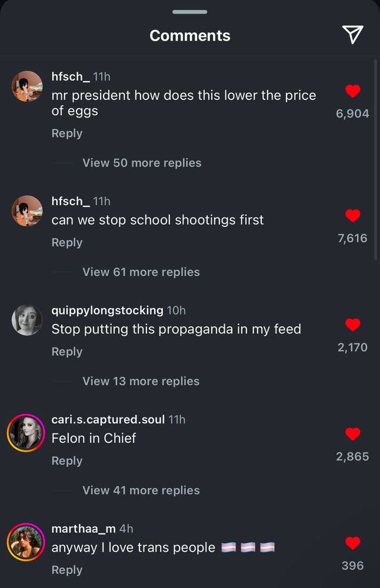Open hfsch_ avatar on first comment
The width and height of the screenshot is (380, 588).
[27, 86]
